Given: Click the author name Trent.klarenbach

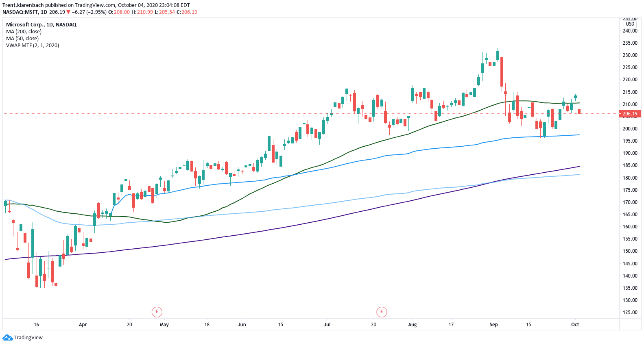Looking at the screenshot, I should click(23, 5).
